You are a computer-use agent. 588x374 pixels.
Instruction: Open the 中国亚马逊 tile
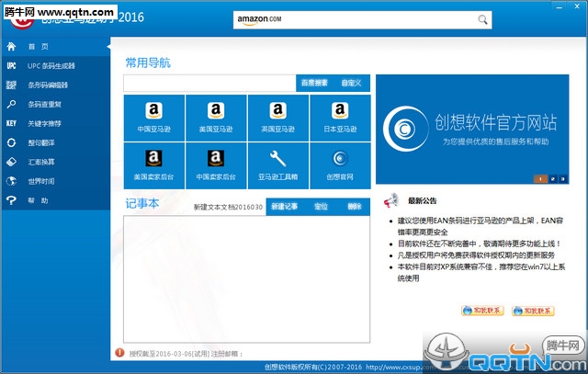click(x=154, y=118)
